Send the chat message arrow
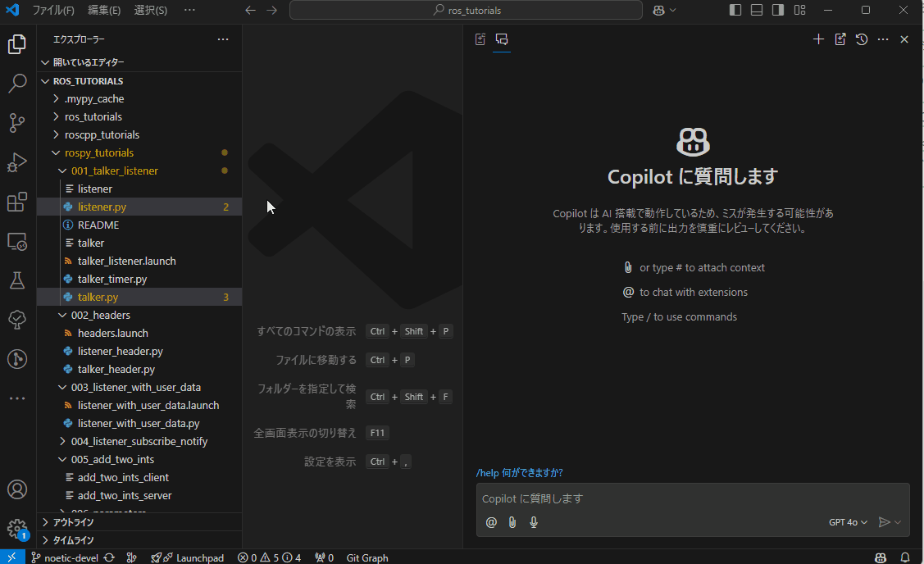This screenshot has height=564, width=924. (x=884, y=522)
